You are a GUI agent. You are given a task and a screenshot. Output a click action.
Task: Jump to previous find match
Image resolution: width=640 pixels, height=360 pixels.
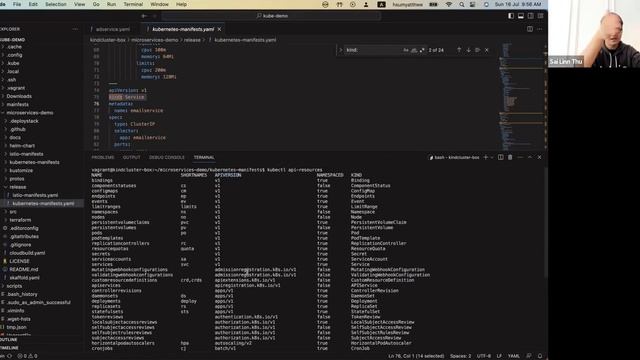pos(459,50)
